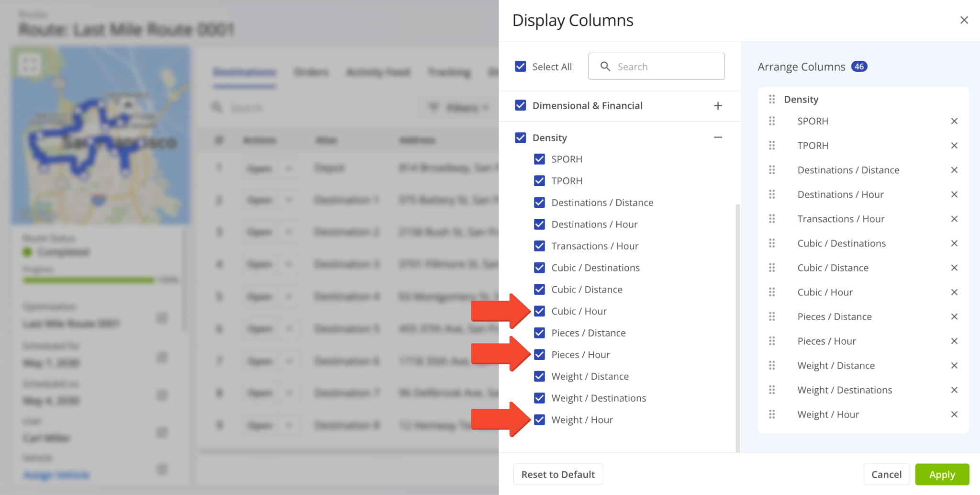Remove Weight / Destinations from arranged columns
980x495 pixels.
point(954,390)
